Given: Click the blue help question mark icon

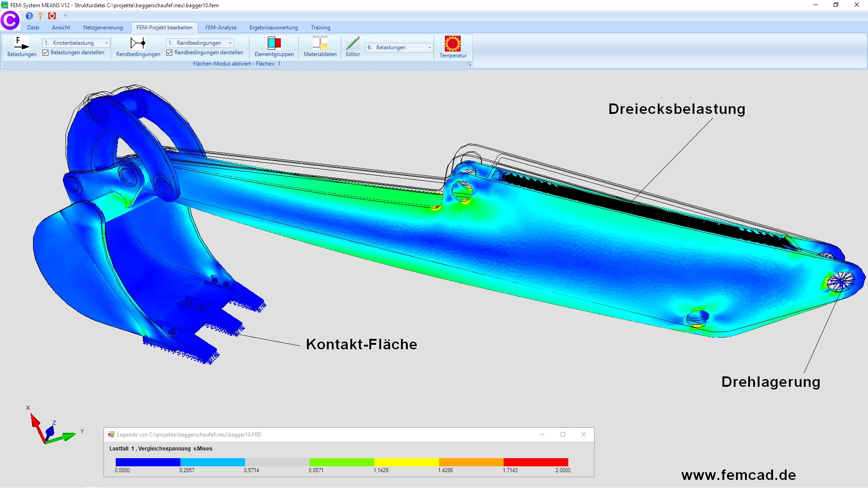Looking at the screenshot, I should 29,16.
